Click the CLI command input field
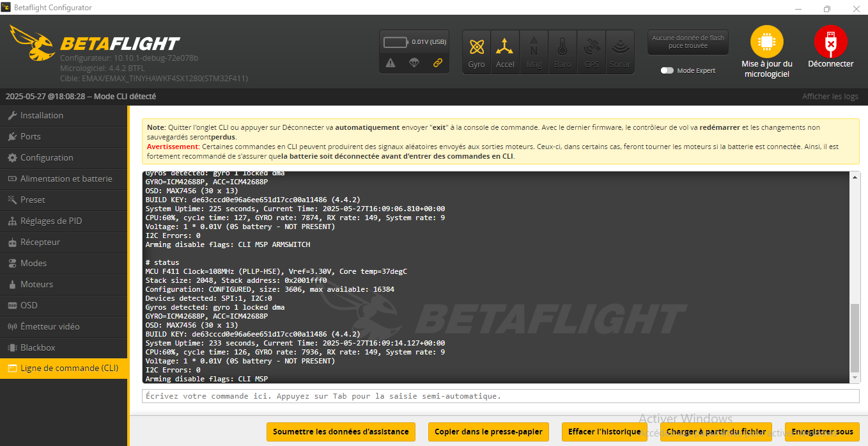868x446 pixels. 500,396
